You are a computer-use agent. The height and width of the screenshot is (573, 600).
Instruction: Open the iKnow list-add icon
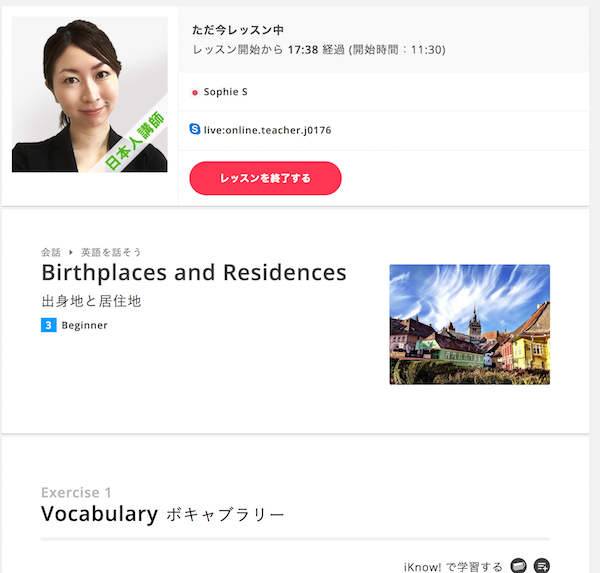pyautogui.click(x=541, y=566)
